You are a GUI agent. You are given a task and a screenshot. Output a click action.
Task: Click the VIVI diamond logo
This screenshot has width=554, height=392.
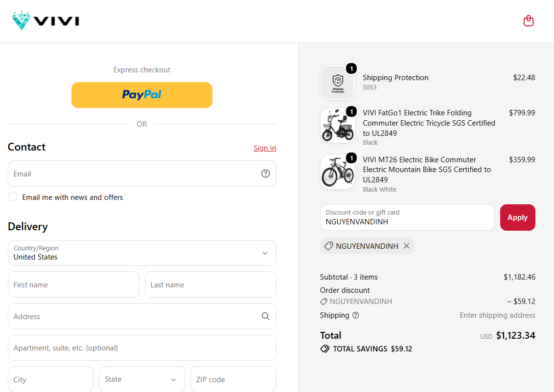coord(45,21)
